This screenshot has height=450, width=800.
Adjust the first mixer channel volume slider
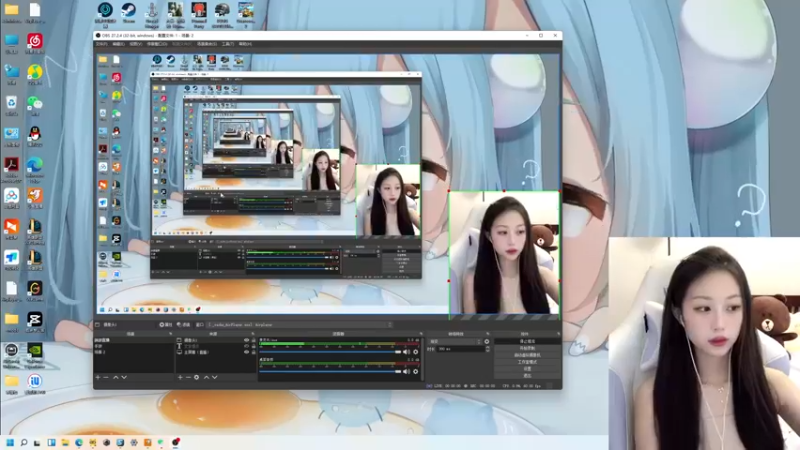[330, 352]
